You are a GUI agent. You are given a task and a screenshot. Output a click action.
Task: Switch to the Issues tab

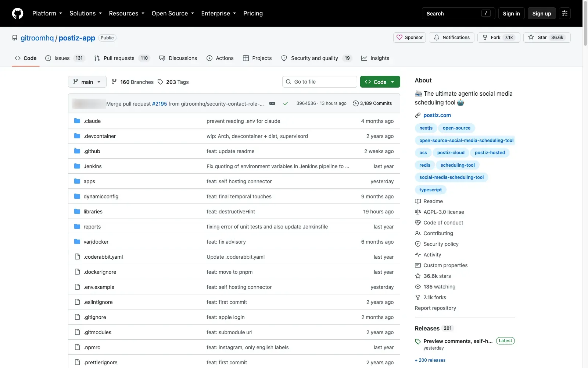65,58
